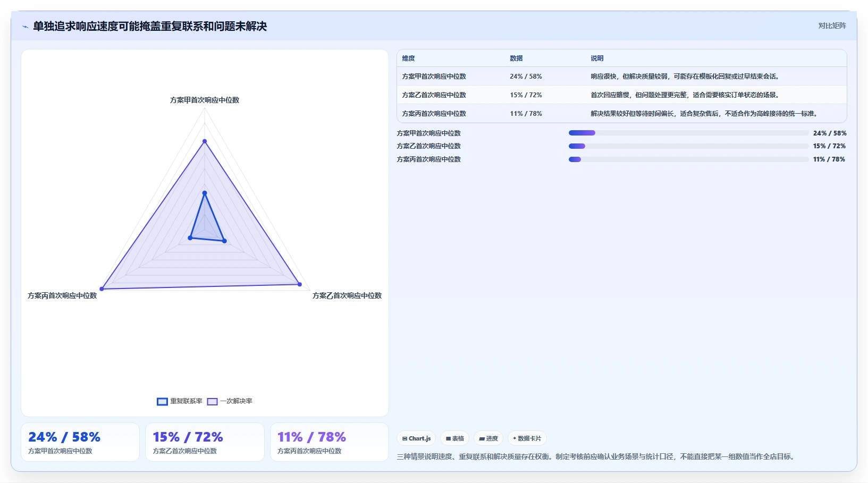Click the purple data point near 方案乙
868x483 pixels.
(x=300, y=284)
